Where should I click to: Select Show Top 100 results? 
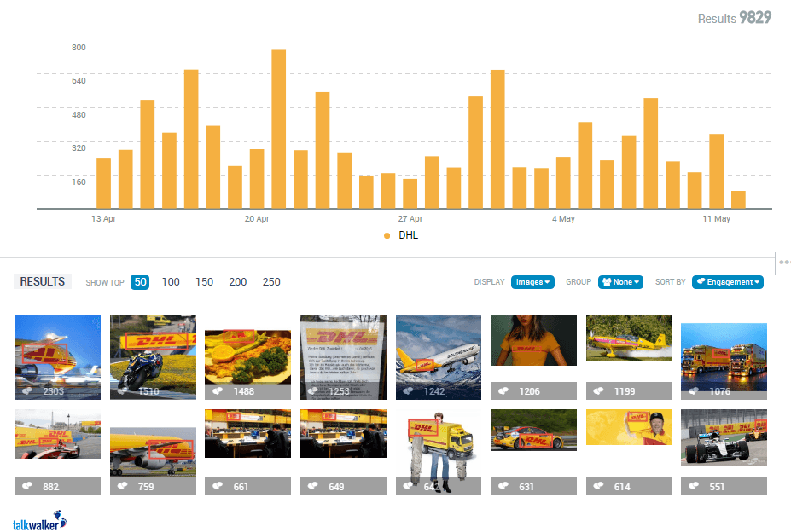(171, 281)
